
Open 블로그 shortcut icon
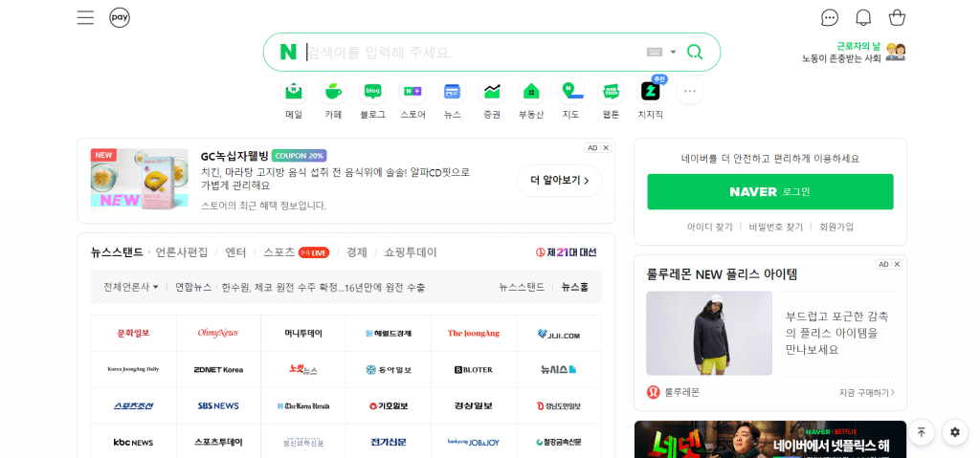pyautogui.click(x=372, y=91)
